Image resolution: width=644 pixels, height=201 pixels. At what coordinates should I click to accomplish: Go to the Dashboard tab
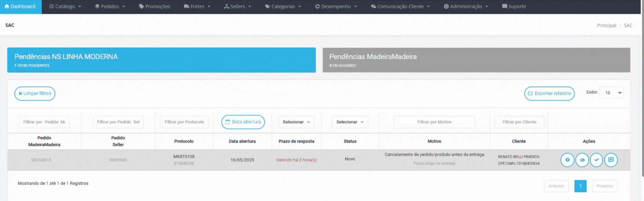point(21,7)
